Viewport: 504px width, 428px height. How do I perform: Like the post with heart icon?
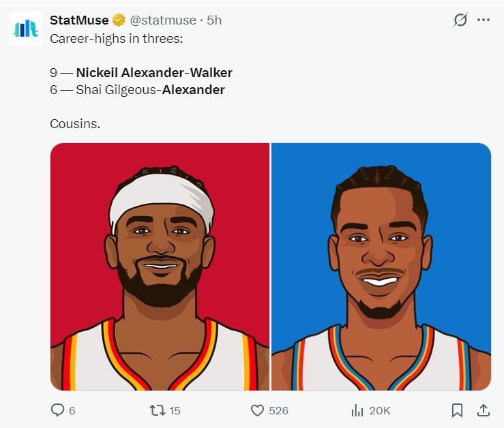[x=257, y=410]
